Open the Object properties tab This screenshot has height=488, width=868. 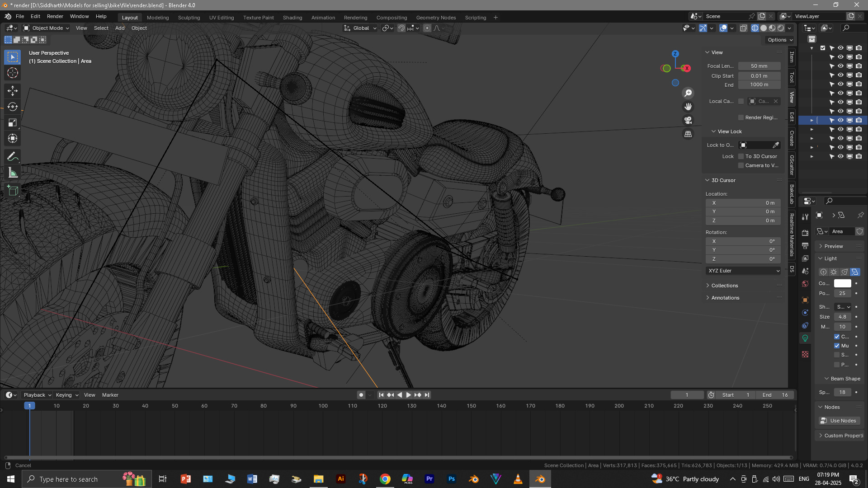805,300
